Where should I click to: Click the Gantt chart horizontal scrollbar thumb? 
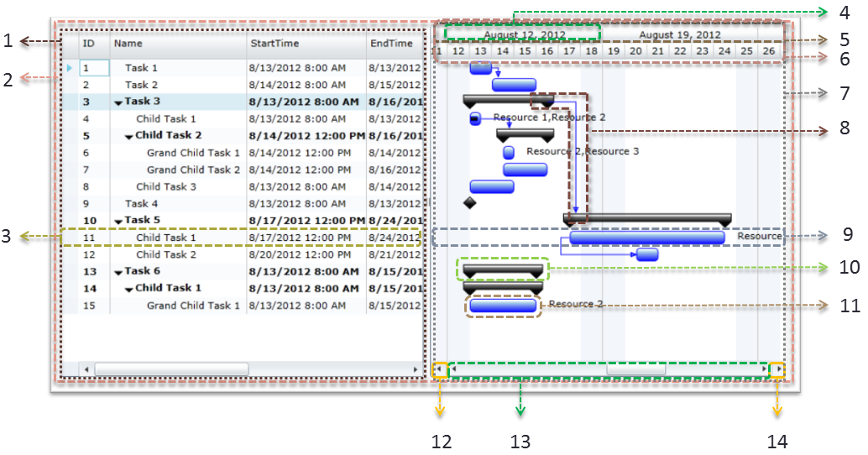635,369
